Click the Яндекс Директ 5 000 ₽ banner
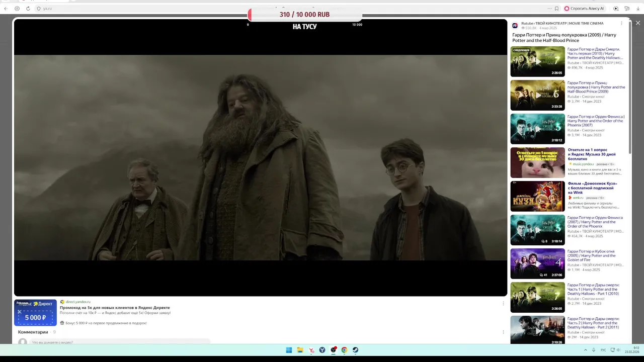Viewport: 644px width, 362px height. (x=35, y=313)
